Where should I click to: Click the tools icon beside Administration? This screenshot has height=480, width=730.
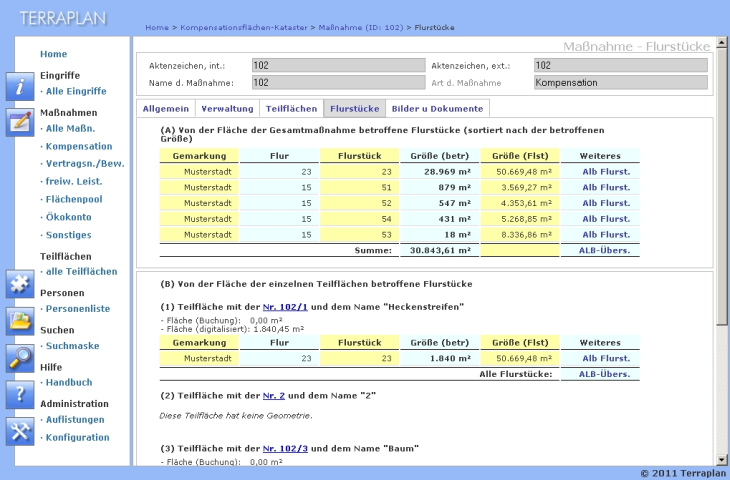pyautogui.click(x=20, y=431)
